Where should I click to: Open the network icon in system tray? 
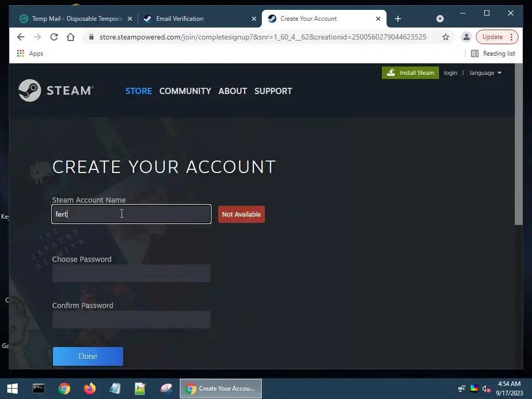pyautogui.click(x=461, y=389)
